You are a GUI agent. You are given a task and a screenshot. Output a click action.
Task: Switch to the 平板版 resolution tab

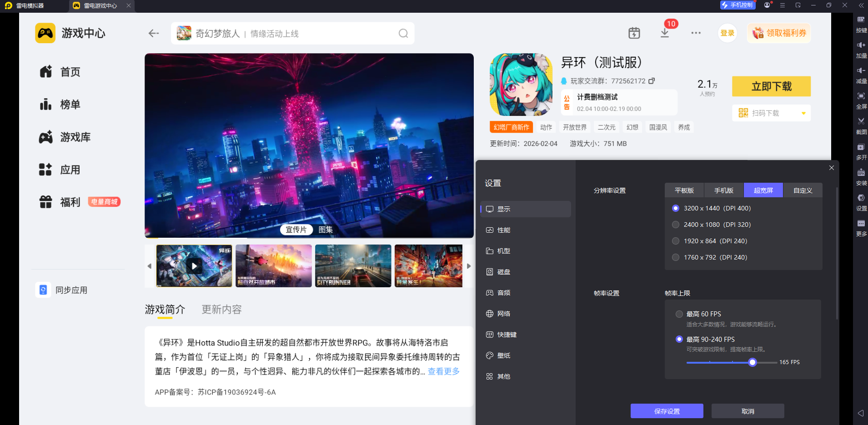[684, 190]
